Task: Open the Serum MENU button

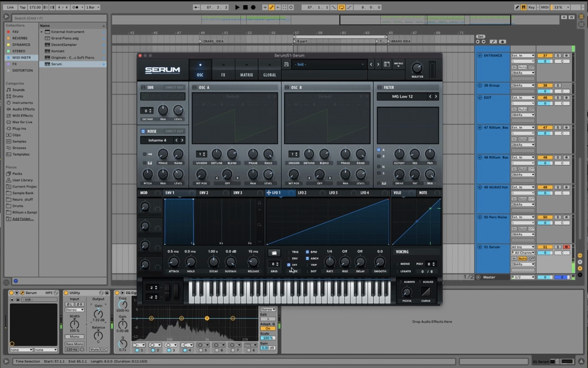Action: [x=398, y=64]
